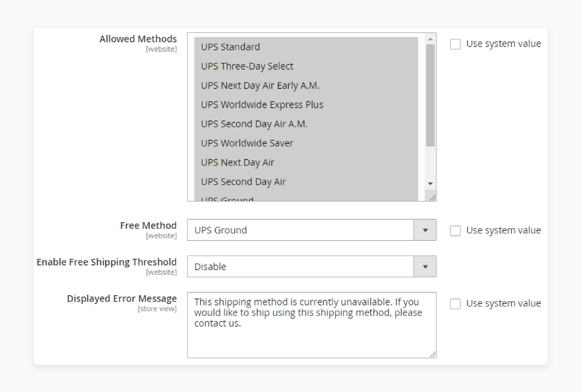Viewport: 582px width, 392px height.
Task: Select UPS Second Day Air A.M.
Action: 306,124
